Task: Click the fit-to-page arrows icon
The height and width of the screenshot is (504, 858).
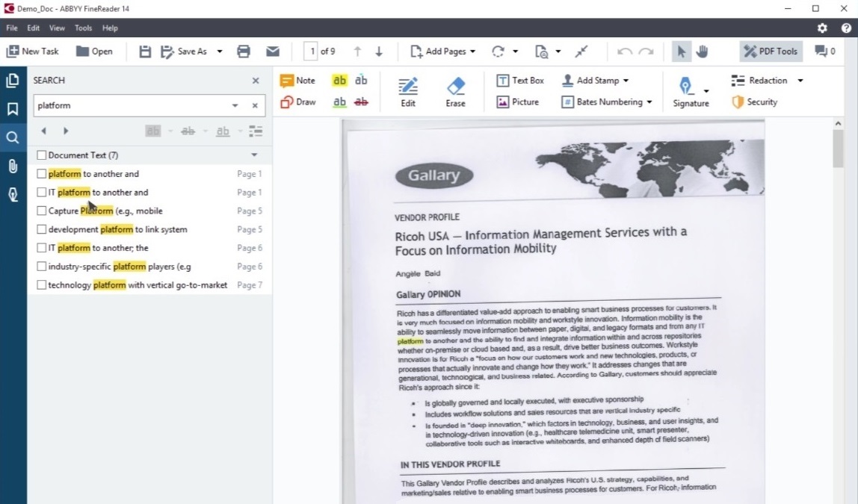Action: 581,52
